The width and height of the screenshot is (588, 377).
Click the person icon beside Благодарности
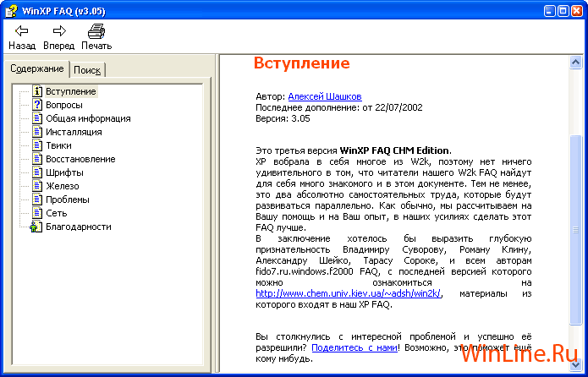click(x=36, y=227)
